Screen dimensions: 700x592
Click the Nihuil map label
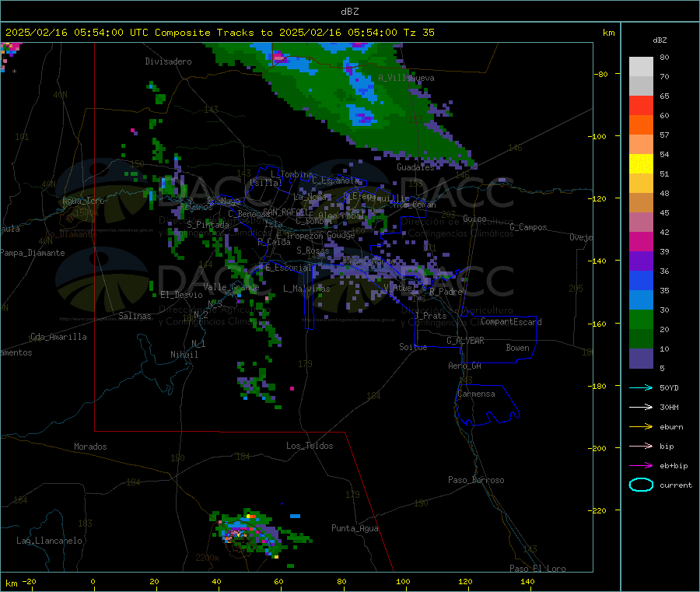click(184, 355)
